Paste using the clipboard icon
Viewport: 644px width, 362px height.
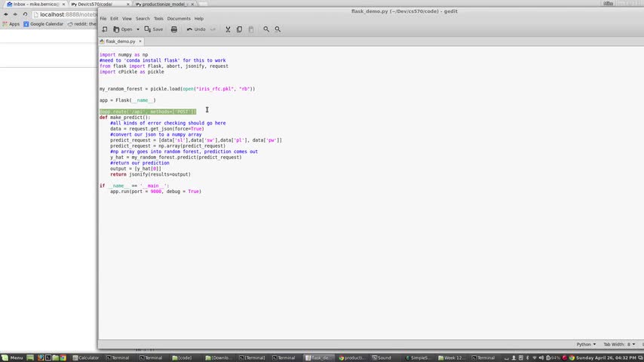click(x=251, y=29)
